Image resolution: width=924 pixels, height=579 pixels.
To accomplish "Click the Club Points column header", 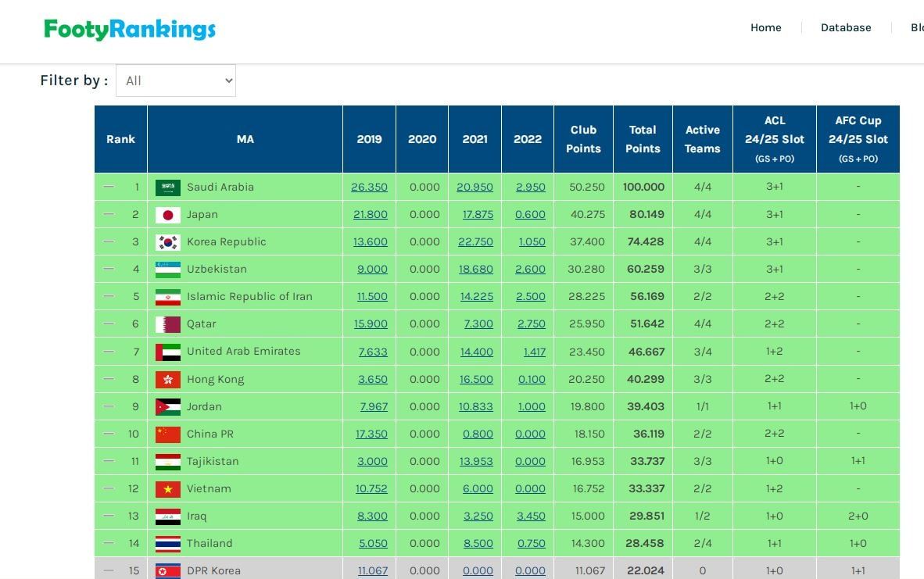I will [x=583, y=139].
